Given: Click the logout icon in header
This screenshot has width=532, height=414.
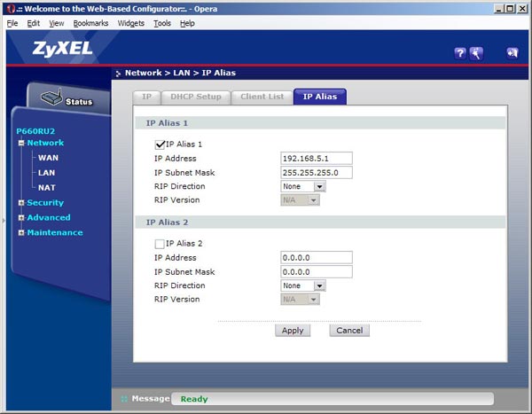Looking at the screenshot, I should coord(512,53).
